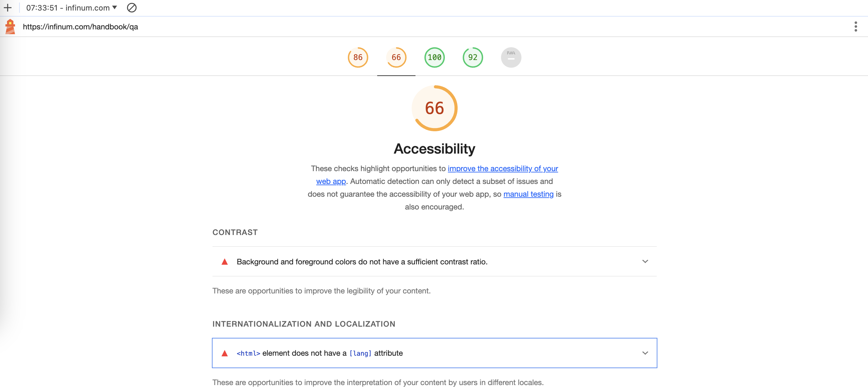
Task: Click the clear all reports icon
Action: (132, 7)
